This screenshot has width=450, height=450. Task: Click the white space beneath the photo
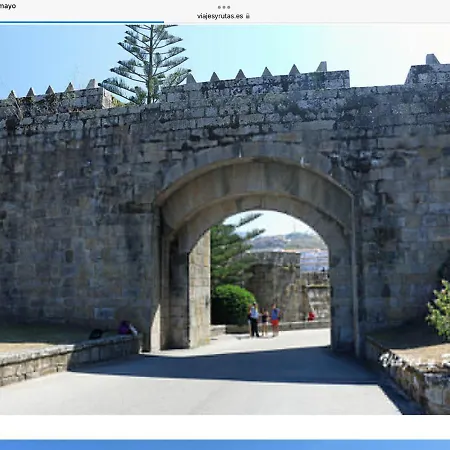[225, 427]
